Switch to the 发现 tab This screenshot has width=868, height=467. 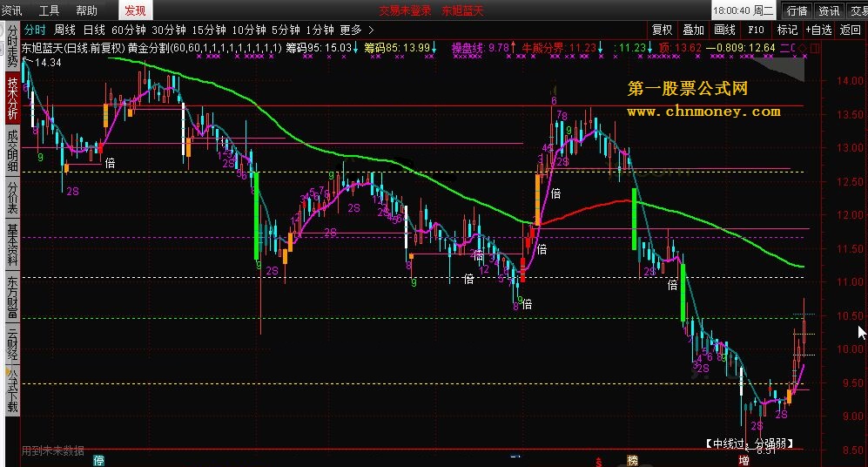[136, 10]
